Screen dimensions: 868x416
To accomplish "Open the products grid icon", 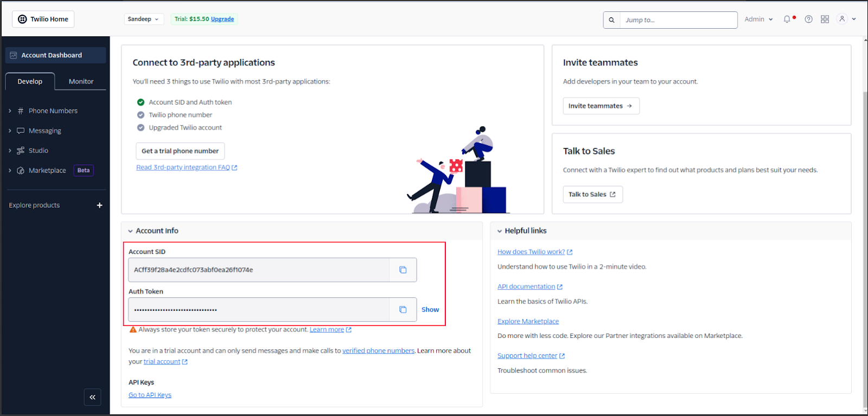I will [x=825, y=19].
